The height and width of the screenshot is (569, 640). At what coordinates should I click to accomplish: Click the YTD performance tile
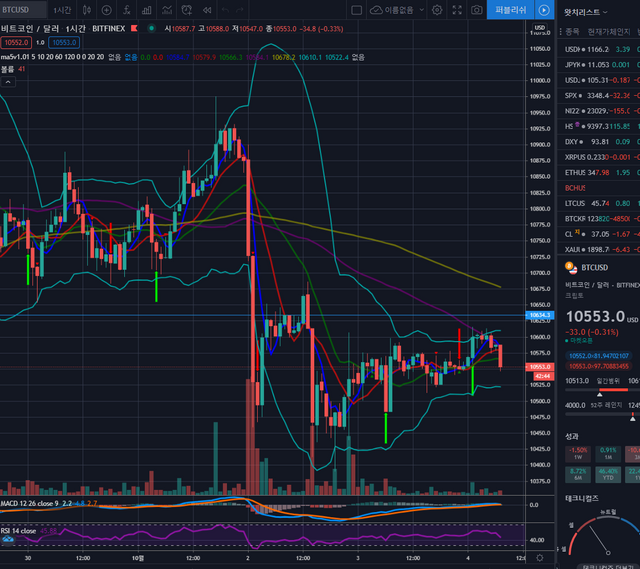(x=608, y=474)
